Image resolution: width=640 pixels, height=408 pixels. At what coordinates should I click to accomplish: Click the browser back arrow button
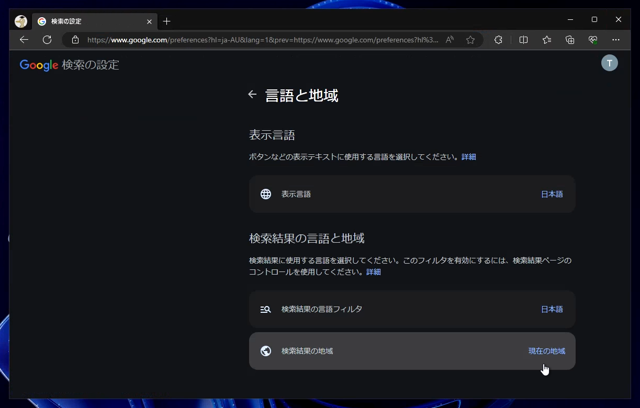(24, 40)
